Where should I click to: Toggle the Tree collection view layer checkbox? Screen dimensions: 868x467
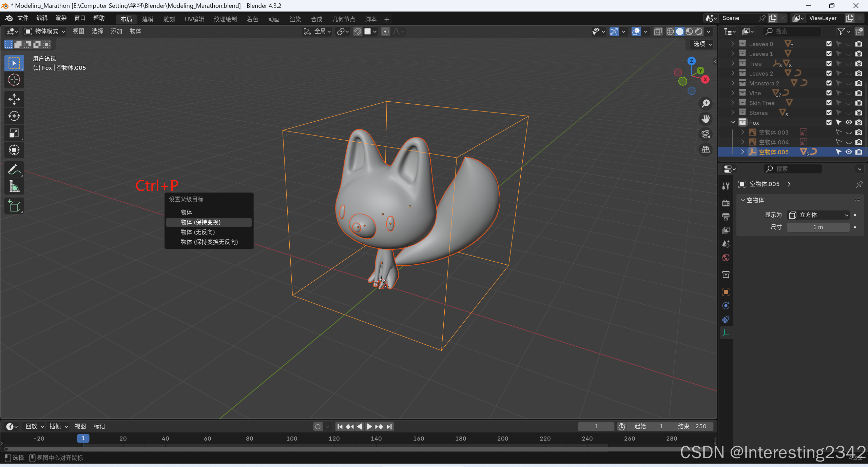829,63
